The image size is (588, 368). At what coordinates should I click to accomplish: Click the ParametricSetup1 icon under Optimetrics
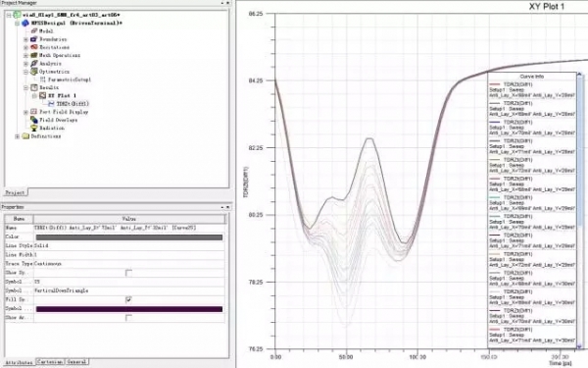pos(43,79)
